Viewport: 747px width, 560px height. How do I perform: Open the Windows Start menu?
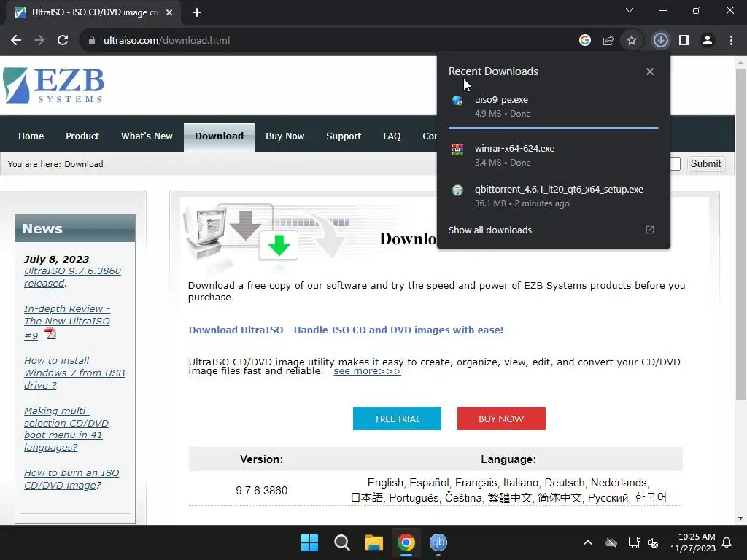(x=309, y=542)
